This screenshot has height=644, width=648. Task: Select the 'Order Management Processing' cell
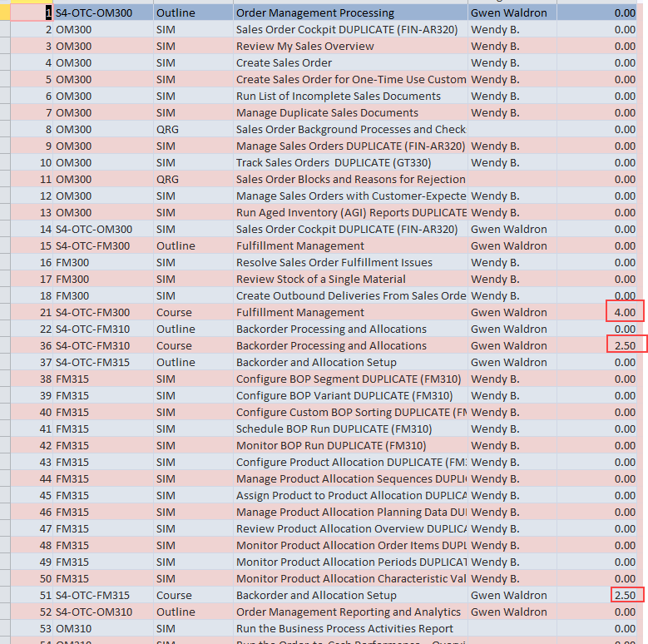[350, 12]
